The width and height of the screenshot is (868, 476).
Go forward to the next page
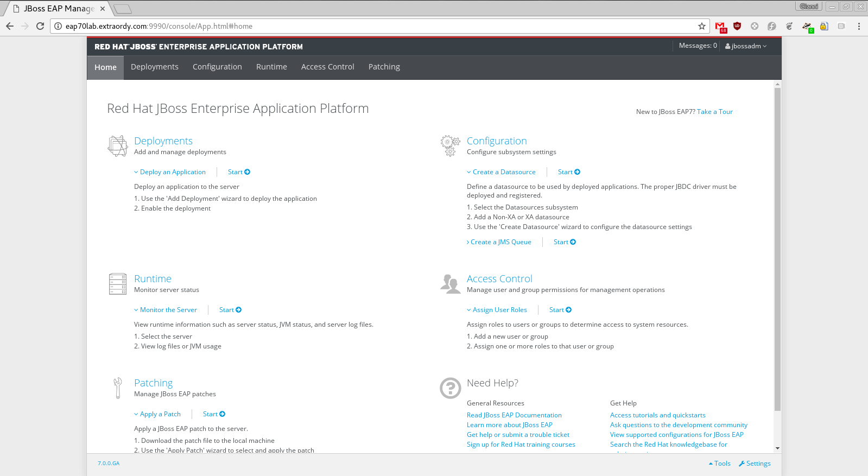pos(25,26)
